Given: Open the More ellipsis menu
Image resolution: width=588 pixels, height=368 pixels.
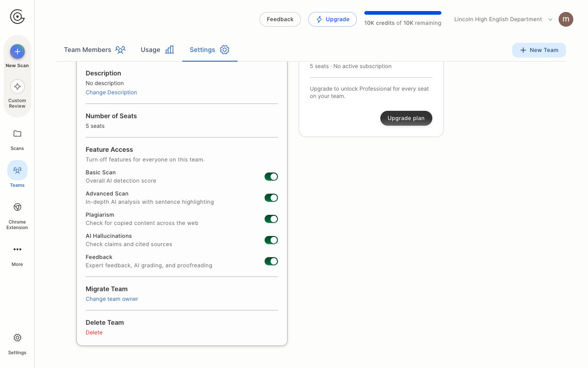Looking at the screenshot, I should (17, 249).
